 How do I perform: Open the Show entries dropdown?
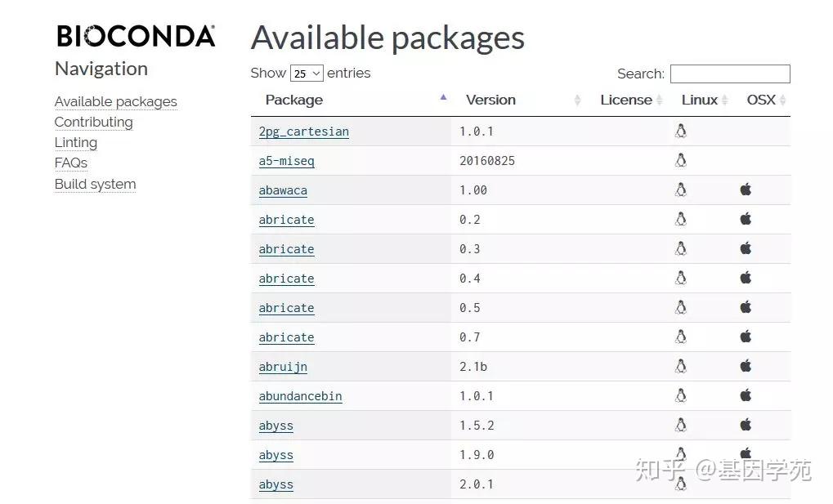[307, 74]
